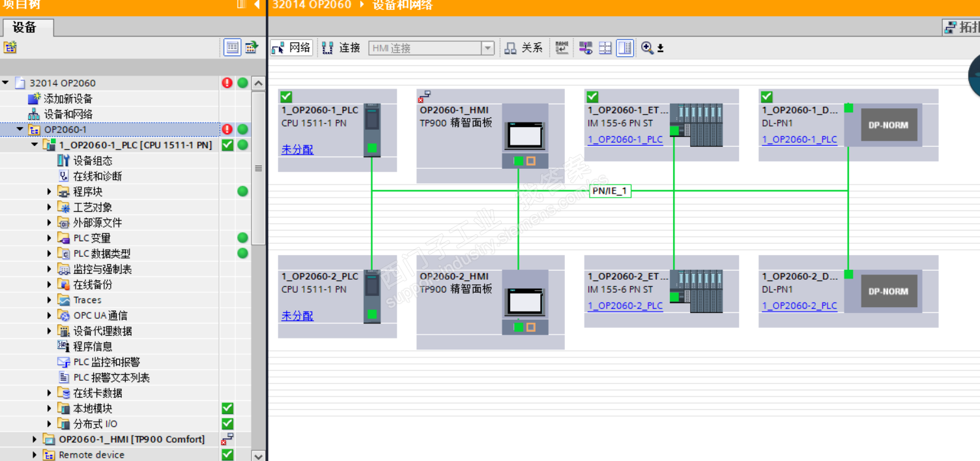
Task: Select the 网络 networking mode button
Action: click(x=291, y=48)
